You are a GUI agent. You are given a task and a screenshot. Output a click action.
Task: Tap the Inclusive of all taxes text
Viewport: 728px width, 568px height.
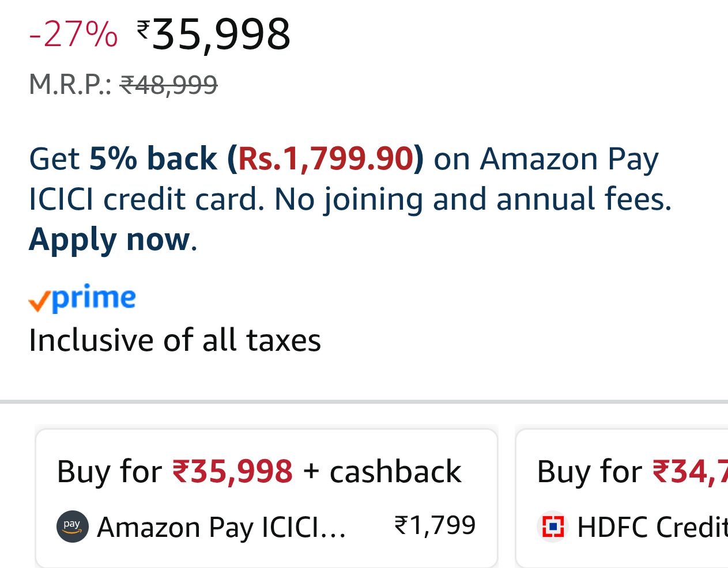175,340
